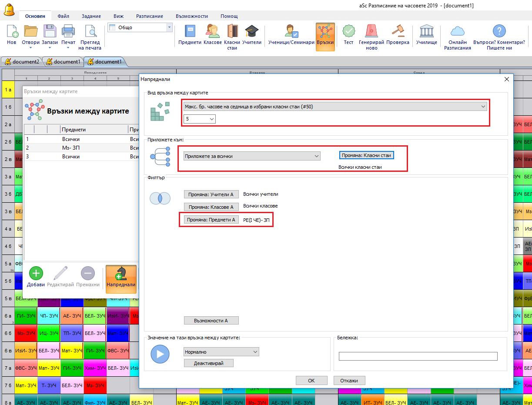
Task: Open the number dropdown showing 5
Action: coord(199,119)
